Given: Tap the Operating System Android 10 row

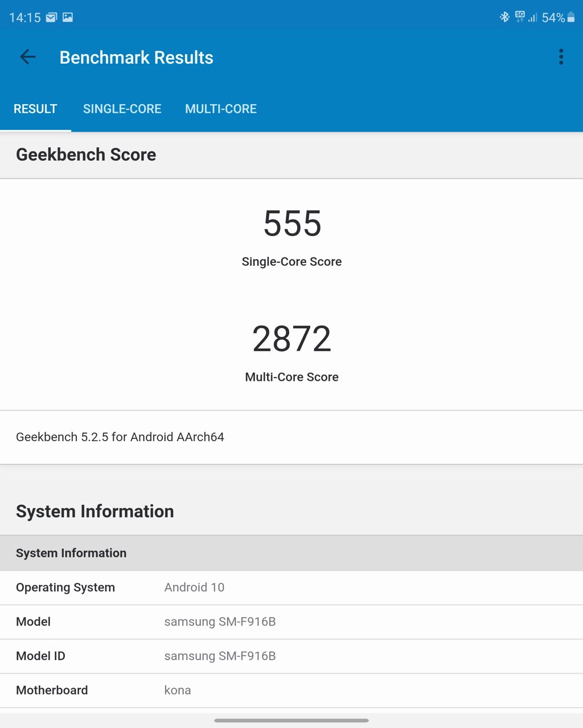Looking at the screenshot, I should tap(291, 587).
